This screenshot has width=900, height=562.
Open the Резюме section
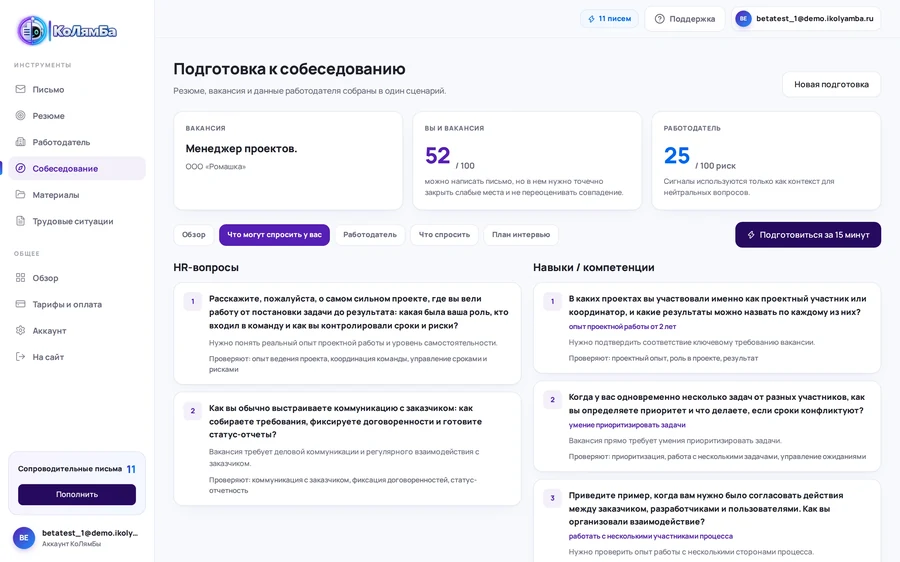point(77,115)
